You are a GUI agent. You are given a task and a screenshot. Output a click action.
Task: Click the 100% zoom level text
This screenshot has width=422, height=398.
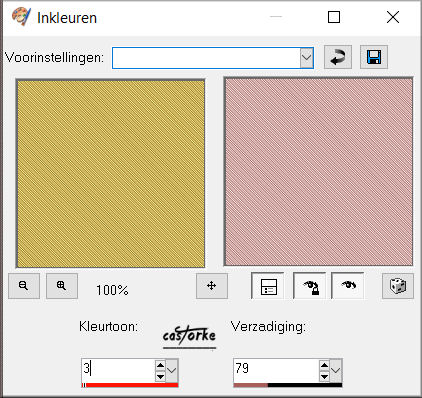pos(112,290)
